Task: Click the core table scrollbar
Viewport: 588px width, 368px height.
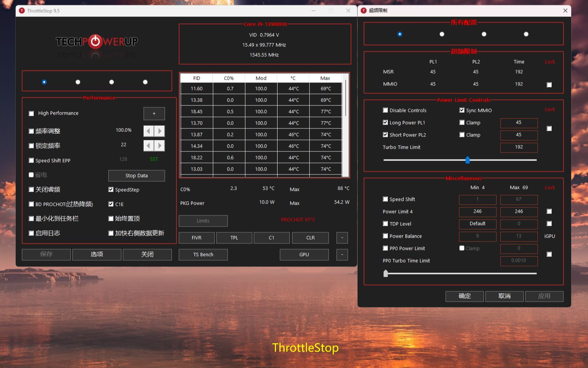Action: coord(346,98)
